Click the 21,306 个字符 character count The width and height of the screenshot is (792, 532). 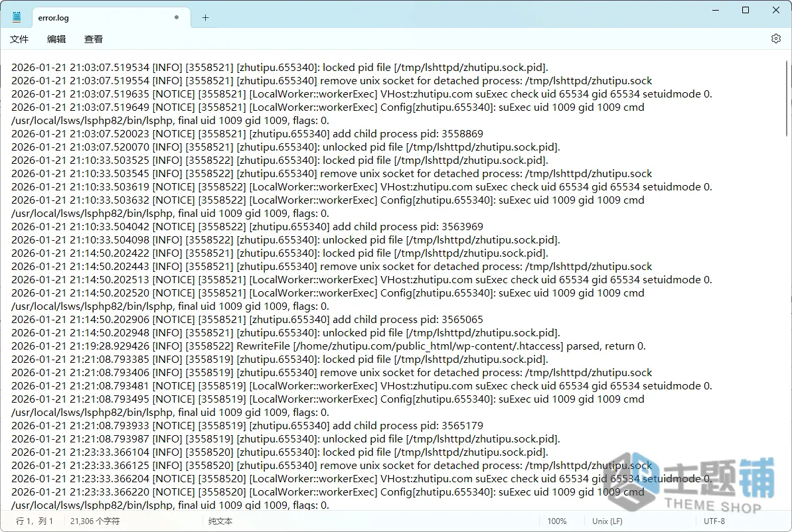click(95, 521)
